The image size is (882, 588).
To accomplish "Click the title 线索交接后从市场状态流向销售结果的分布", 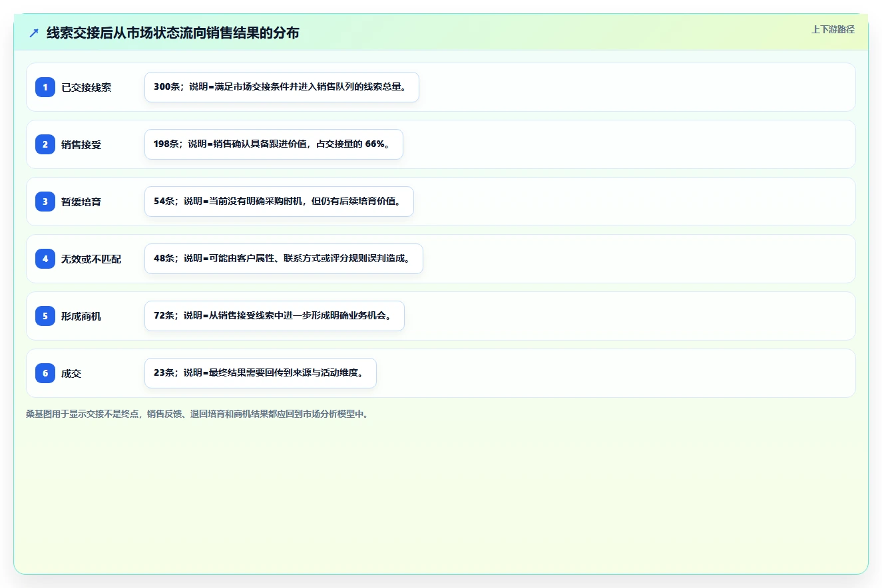I will click(173, 33).
